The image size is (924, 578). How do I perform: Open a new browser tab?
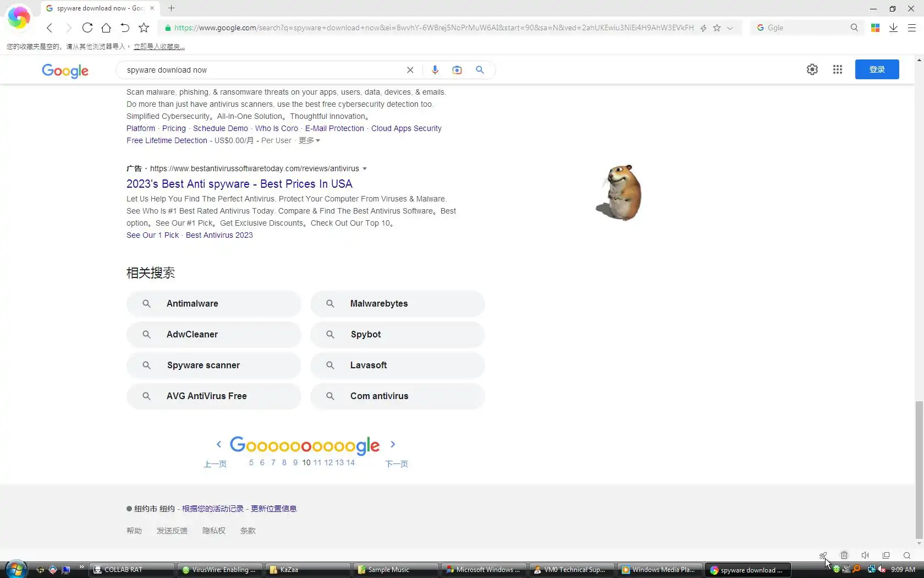pos(171,8)
